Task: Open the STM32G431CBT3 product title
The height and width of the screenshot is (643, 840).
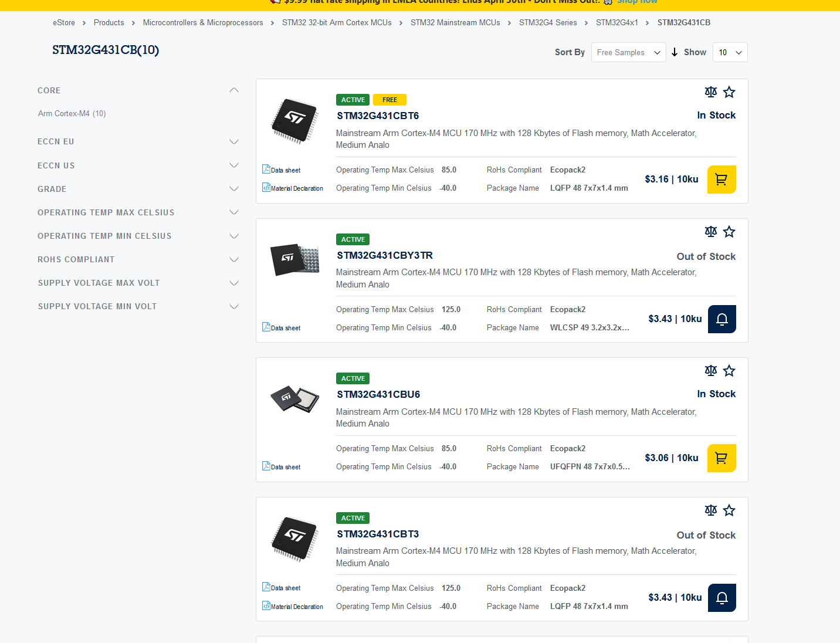Action: point(378,534)
